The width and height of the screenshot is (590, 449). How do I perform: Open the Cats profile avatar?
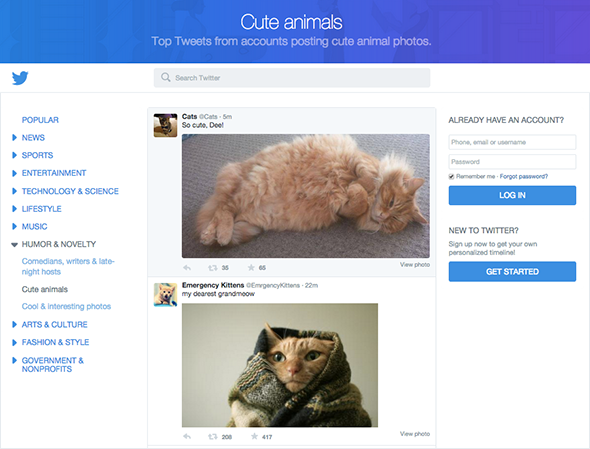pos(165,125)
